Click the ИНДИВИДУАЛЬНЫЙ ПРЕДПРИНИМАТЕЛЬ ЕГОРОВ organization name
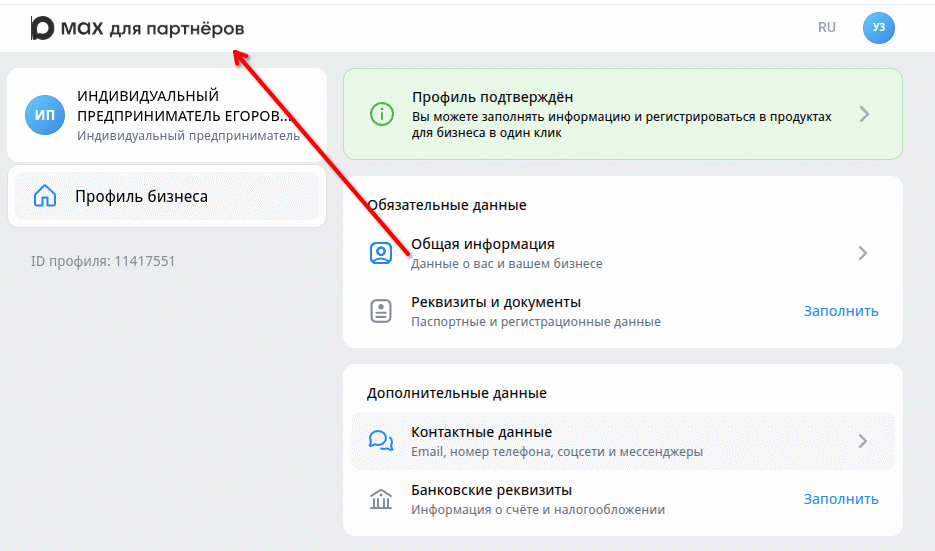This screenshot has height=551, width=935. coord(184,105)
